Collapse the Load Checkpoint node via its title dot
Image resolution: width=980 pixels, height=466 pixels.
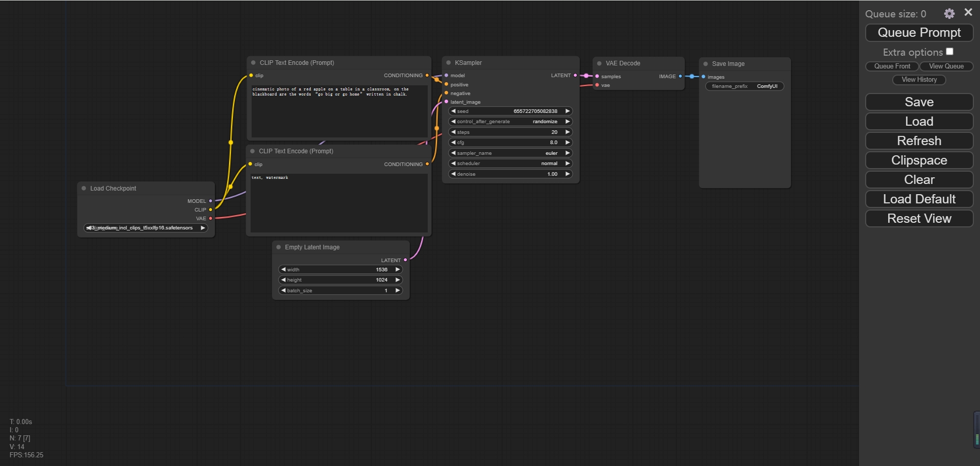(x=84, y=189)
